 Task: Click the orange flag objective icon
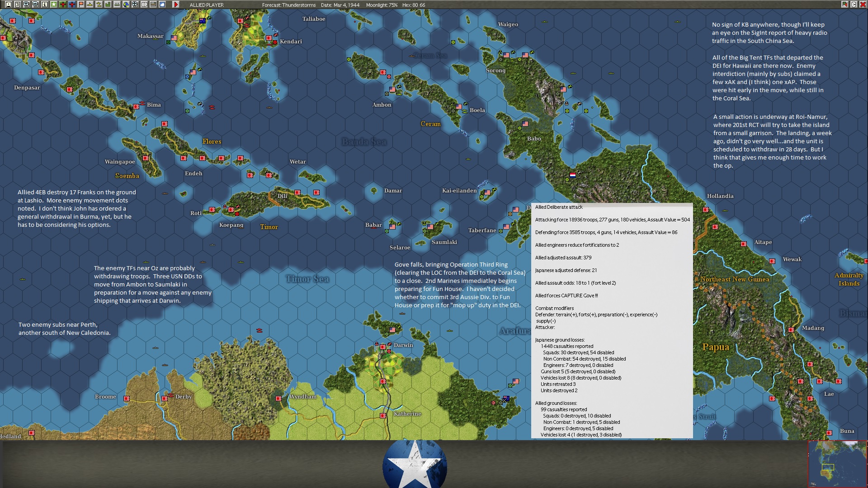81,5
